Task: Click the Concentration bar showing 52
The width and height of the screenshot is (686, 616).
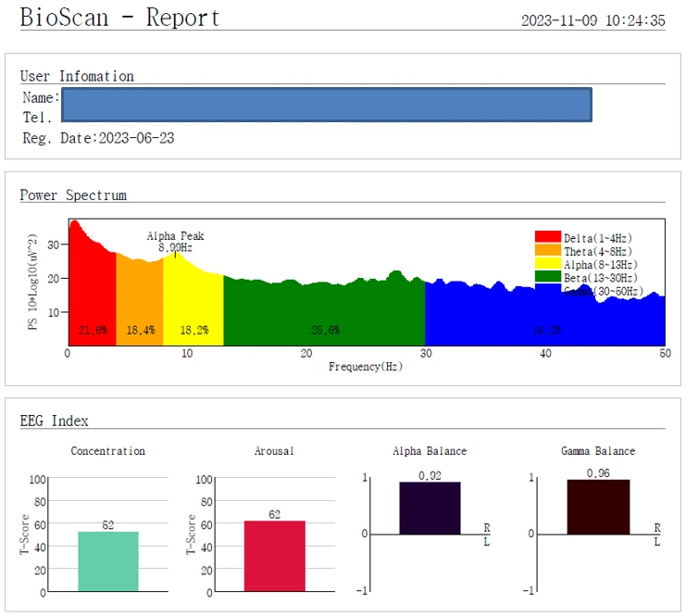Action: (108, 561)
